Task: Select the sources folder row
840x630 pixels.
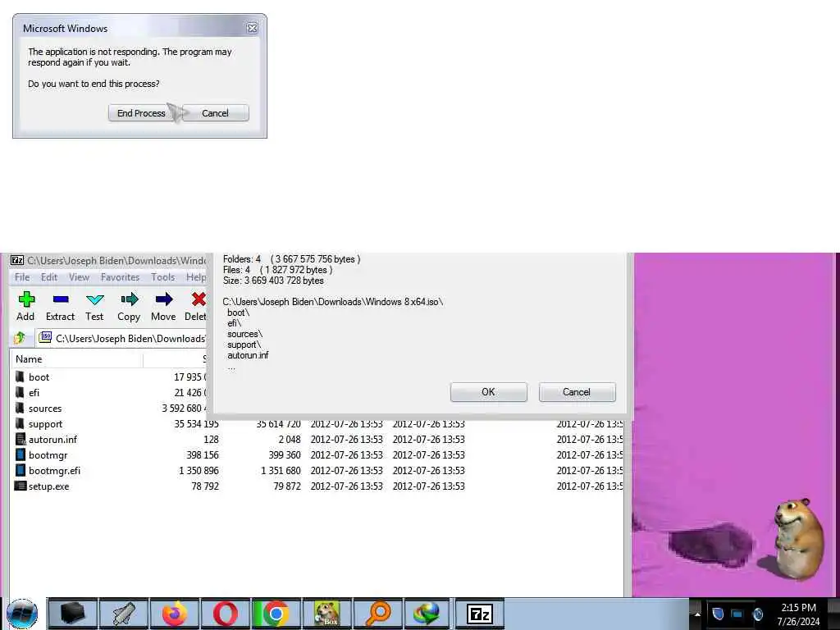Action: click(x=110, y=409)
